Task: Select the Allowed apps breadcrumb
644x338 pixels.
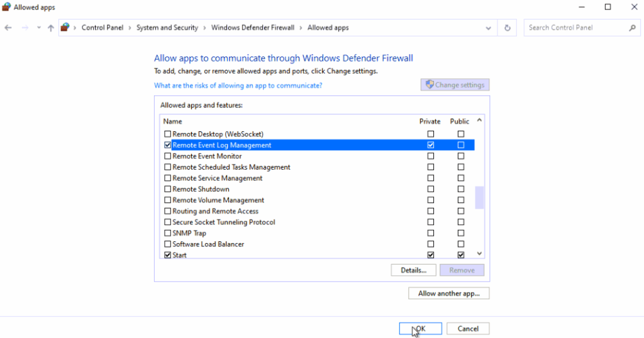Action: tap(328, 28)
